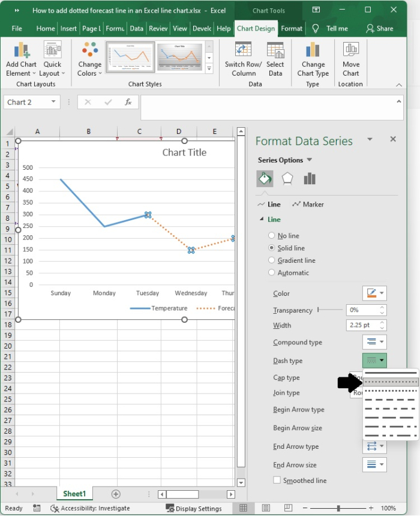420x516 pixels.
Task: Collapse the Line section expander
Action: 262,219
